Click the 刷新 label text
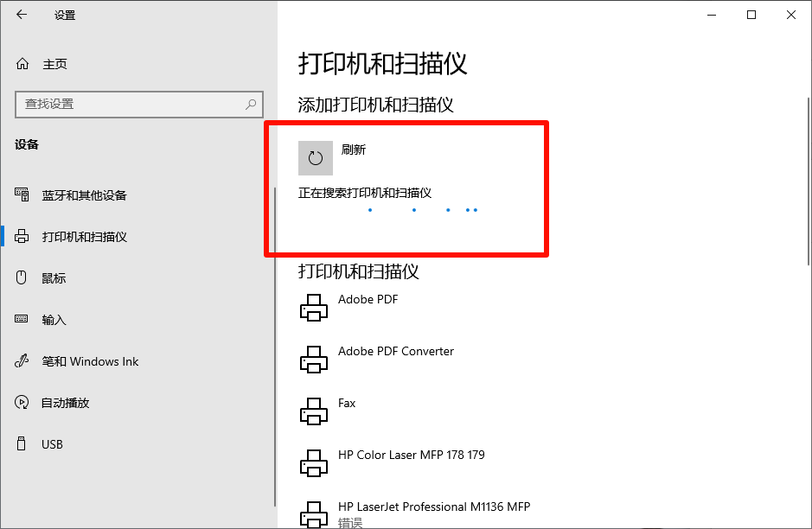Screen dimensions: 812x529 pyautogui.click(x=354, y=150)
